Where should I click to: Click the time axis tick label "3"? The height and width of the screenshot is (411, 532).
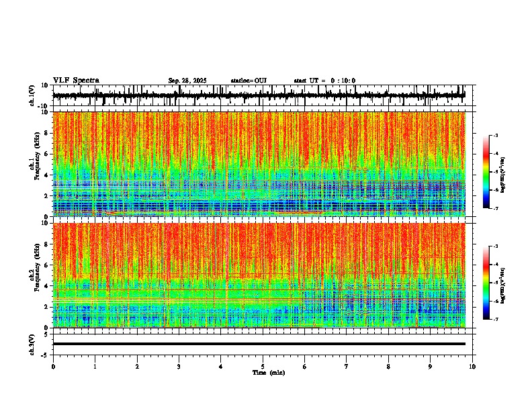(179, 367)
